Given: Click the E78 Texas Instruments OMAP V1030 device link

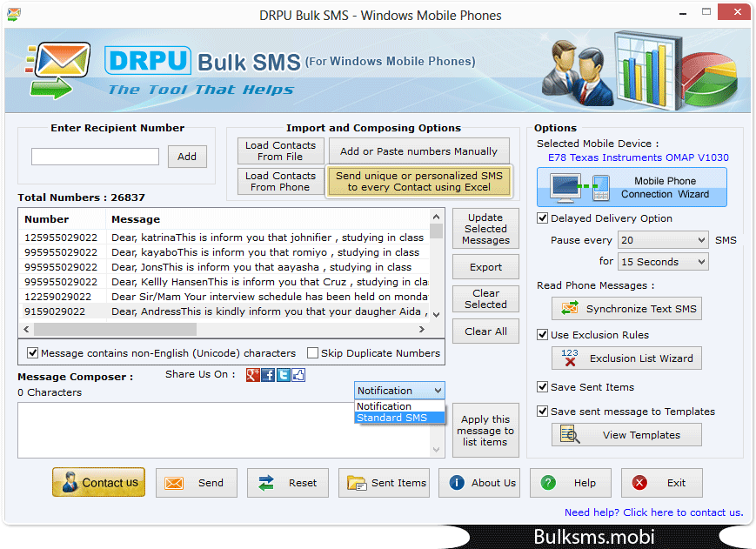Looking at the screenshot, I should [x=639, y=157].
